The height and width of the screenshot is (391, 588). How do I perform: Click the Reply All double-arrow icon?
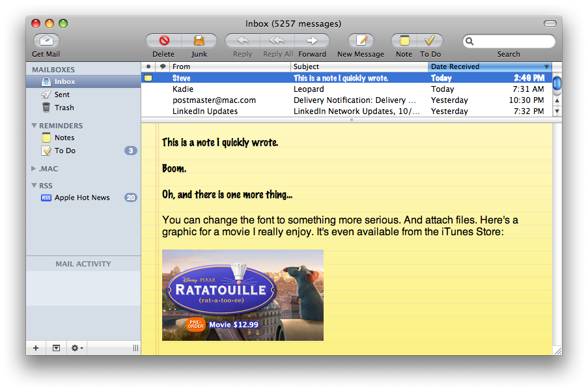(277, 40)
